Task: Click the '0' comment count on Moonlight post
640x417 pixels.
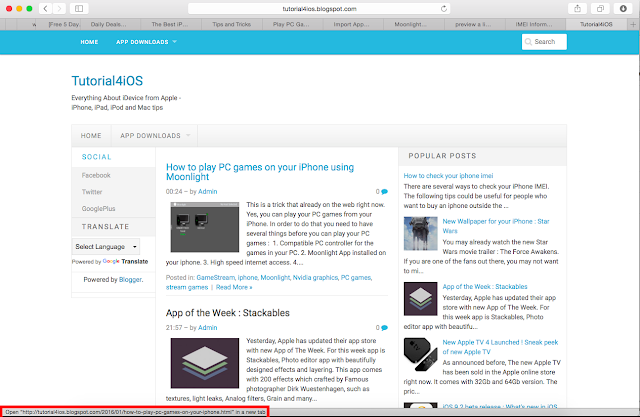Action: point(378,191)
